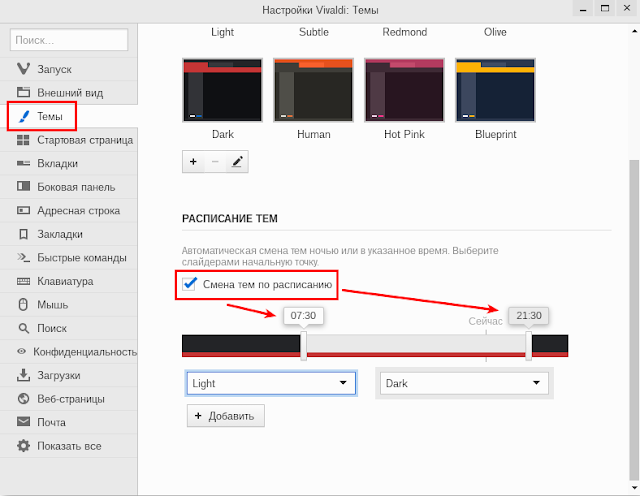Toggle Смена тем по расписанию checkbox

189,284
